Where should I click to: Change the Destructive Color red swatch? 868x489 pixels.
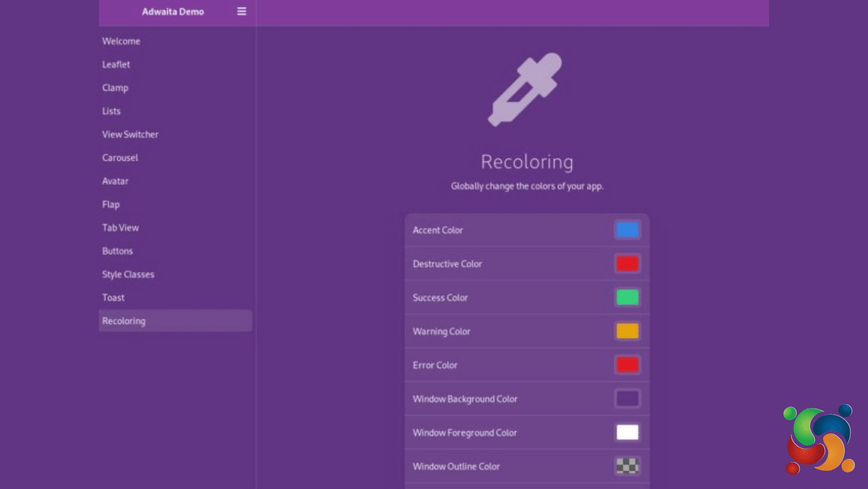pos(627,264)
